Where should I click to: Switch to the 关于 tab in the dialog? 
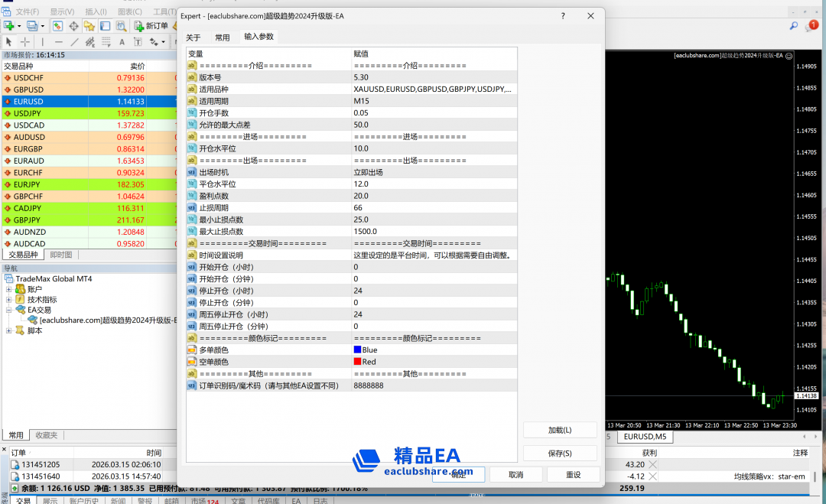193,37
